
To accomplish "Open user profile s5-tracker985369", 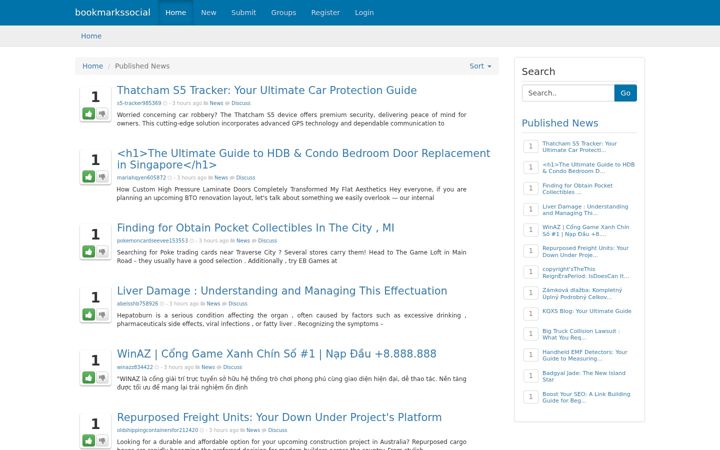I will click(139, 103).
